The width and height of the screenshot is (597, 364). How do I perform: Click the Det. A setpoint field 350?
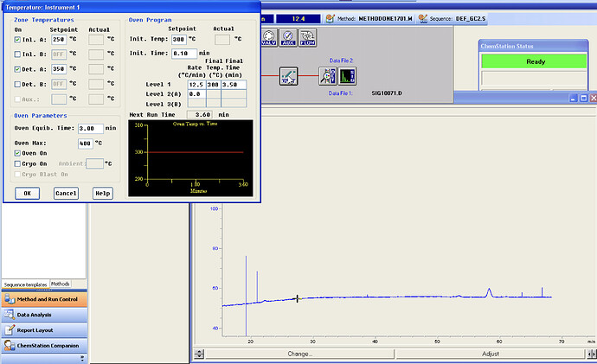pyautogui.click(x=59, y=69)
